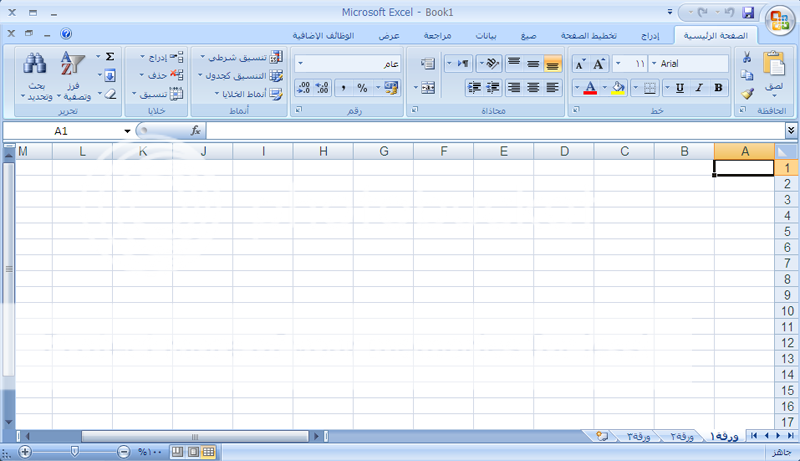The width and height of the screenshot is (800, 461).
Task: Open Cell Styles dropdown
Action: (248, 94)
